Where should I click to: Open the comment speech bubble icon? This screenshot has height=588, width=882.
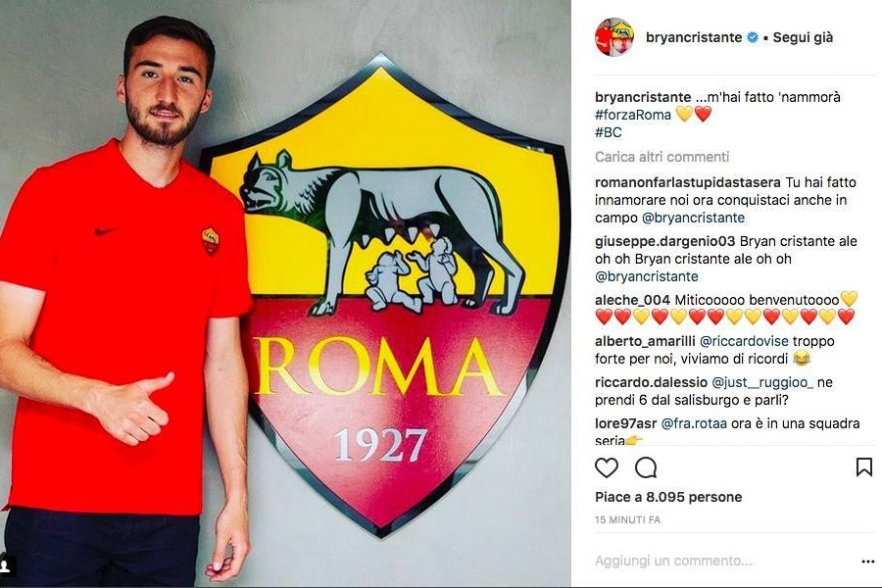click(646, 467)
